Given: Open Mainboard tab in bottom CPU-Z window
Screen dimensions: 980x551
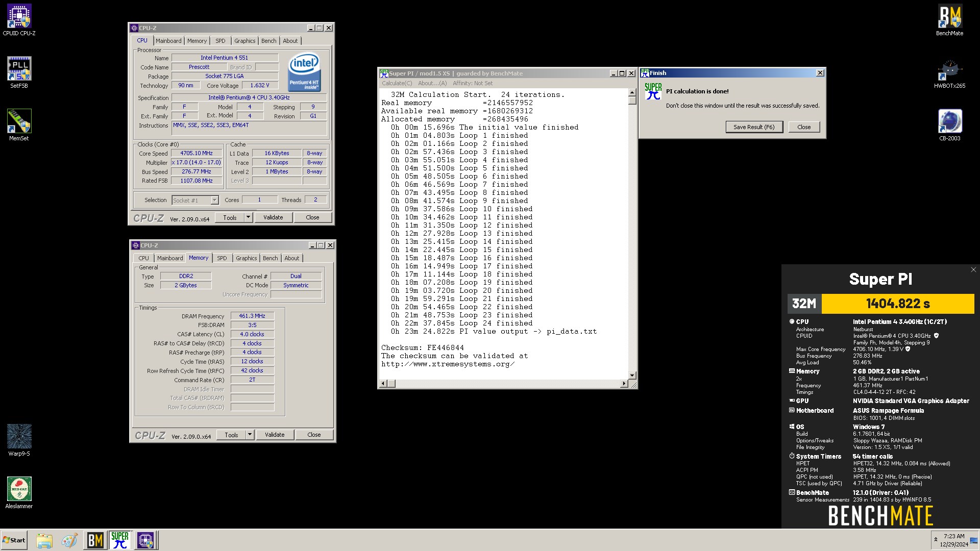Looking at the screenshot, I should 170,258.
